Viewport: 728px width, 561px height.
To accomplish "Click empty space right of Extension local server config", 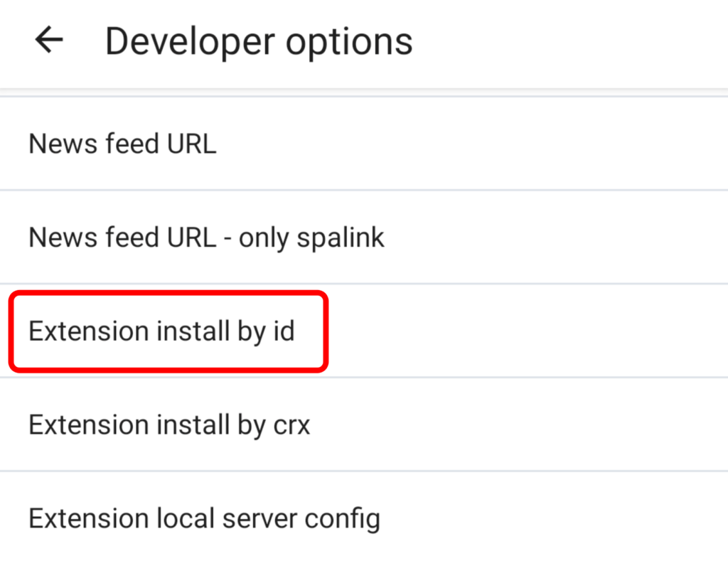I will tap(555, 518).
